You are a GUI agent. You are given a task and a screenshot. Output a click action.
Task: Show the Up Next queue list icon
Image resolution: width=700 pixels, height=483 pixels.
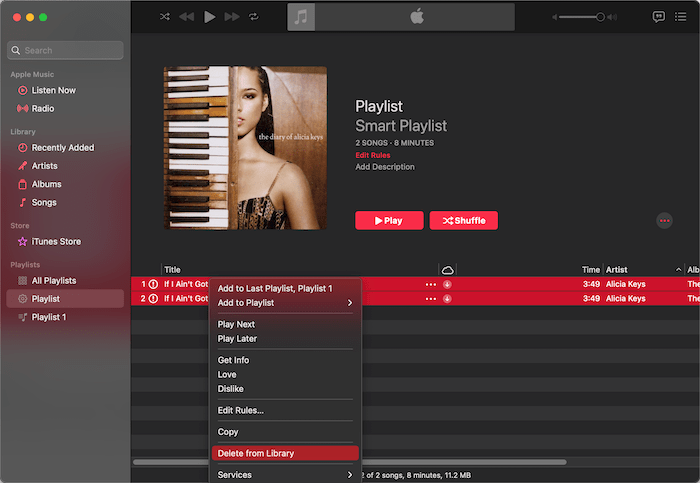tap(682, 17)
